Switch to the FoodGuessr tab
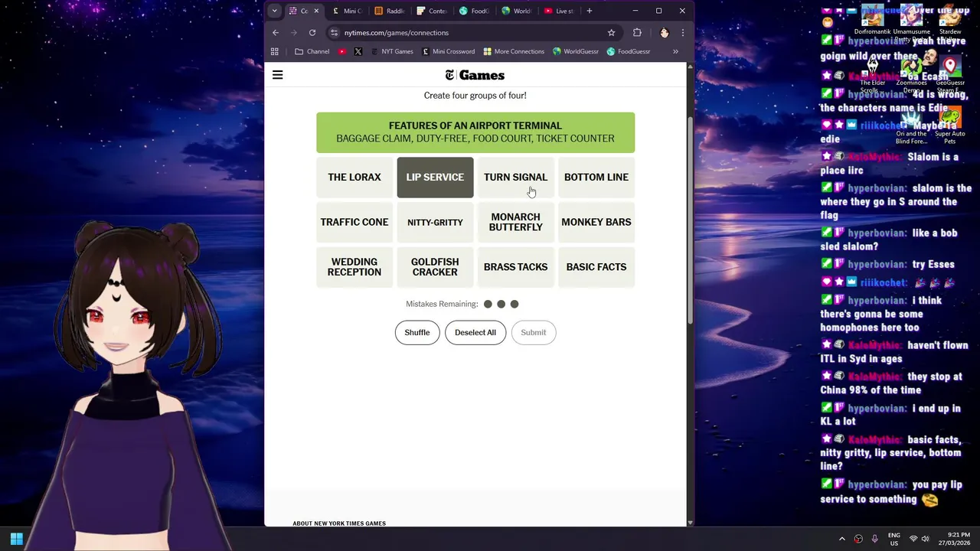Image resolution: width=980 pixels, height=551 pixels. 474,11
